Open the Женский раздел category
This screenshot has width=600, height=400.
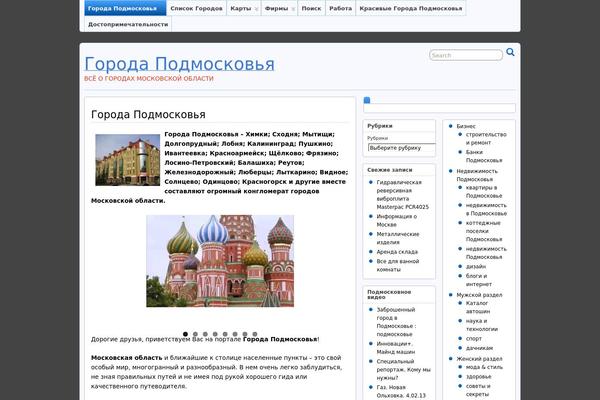[x=479, y=359]
